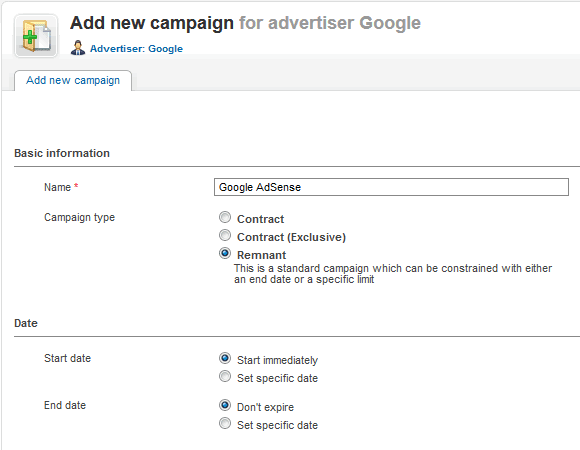
Task: Click the 'Add new campaign for advertiser Google' title
Action: 245,23
